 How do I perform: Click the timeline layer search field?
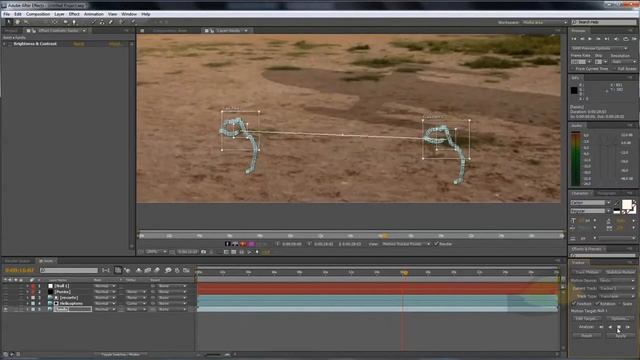click(69, 270)
